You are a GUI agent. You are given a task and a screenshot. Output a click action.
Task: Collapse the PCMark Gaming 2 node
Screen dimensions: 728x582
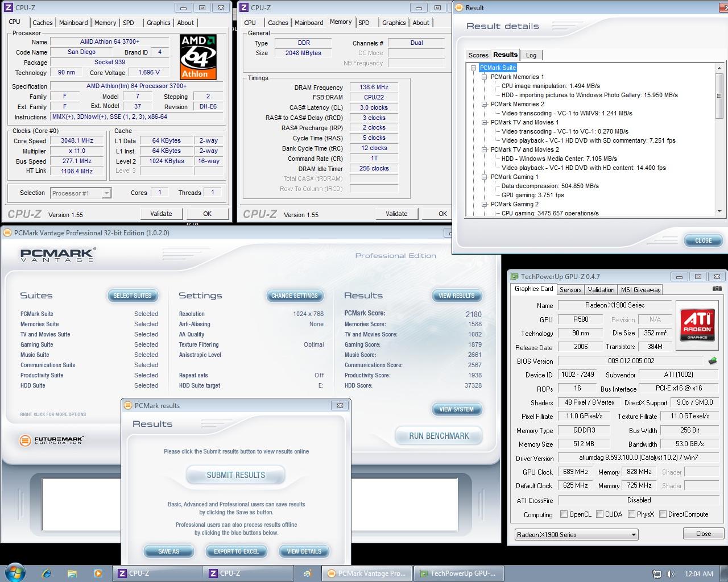tap(485, 204)
